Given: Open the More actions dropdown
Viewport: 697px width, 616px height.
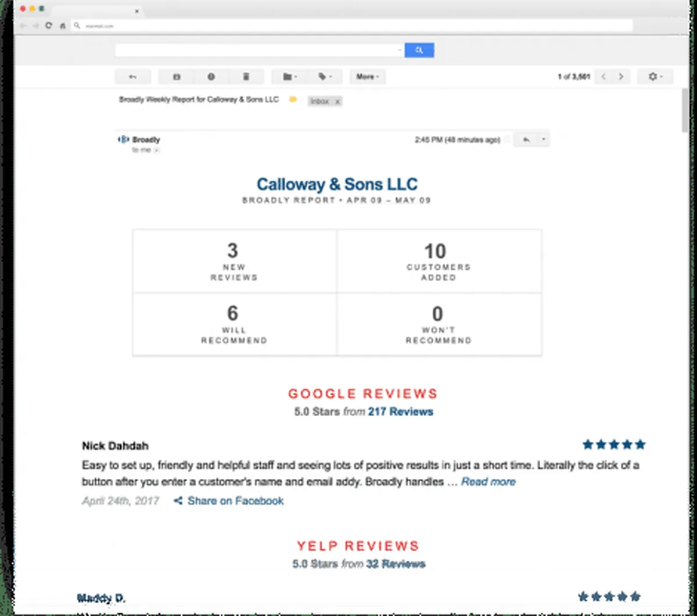Looking at the screenshot, I should (368, 77).
